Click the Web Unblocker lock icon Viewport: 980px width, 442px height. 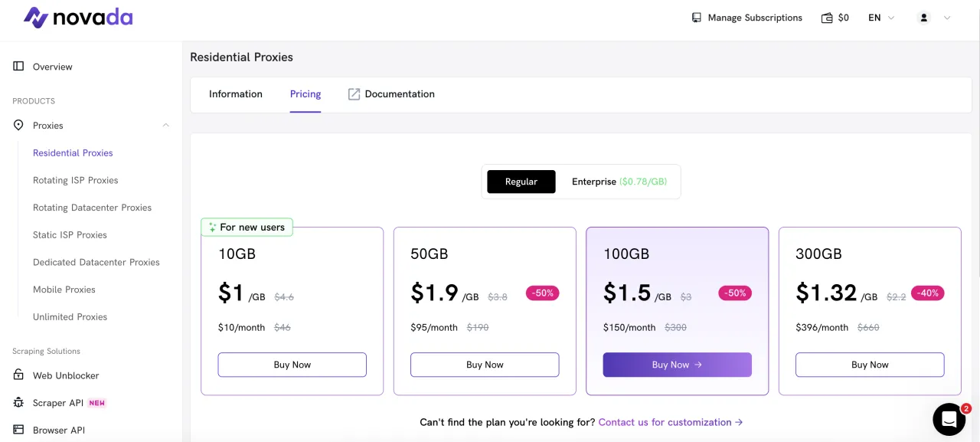(19, 375)
